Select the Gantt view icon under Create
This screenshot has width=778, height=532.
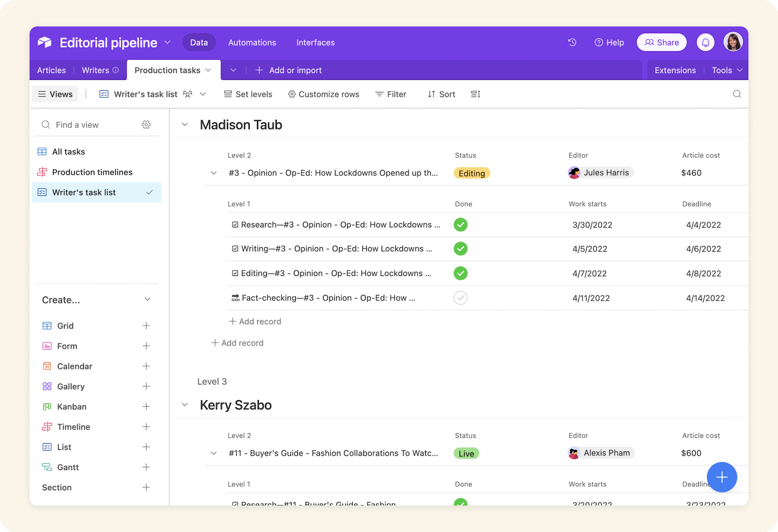tap(47, 467)
